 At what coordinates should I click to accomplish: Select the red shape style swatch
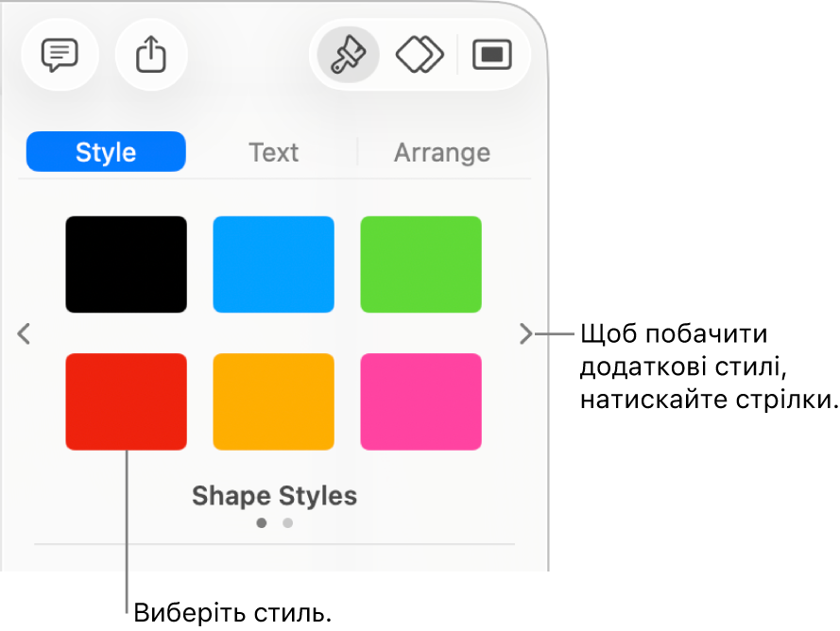126,401
